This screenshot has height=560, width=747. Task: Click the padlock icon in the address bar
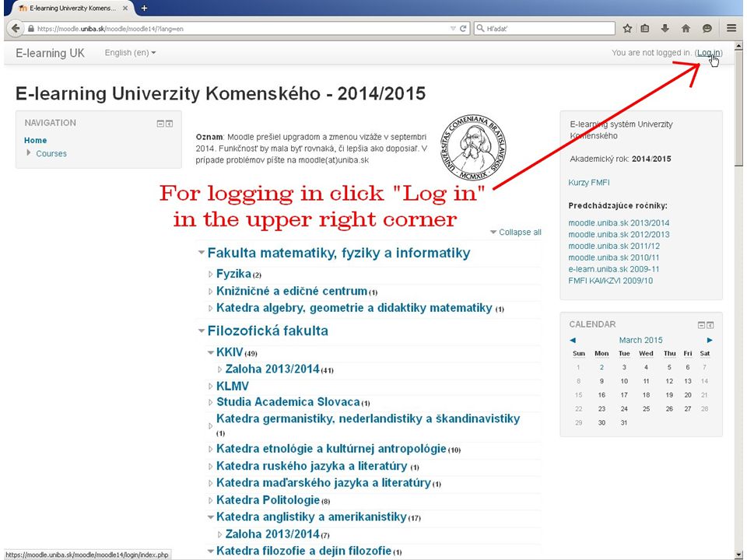click(31, 29)
